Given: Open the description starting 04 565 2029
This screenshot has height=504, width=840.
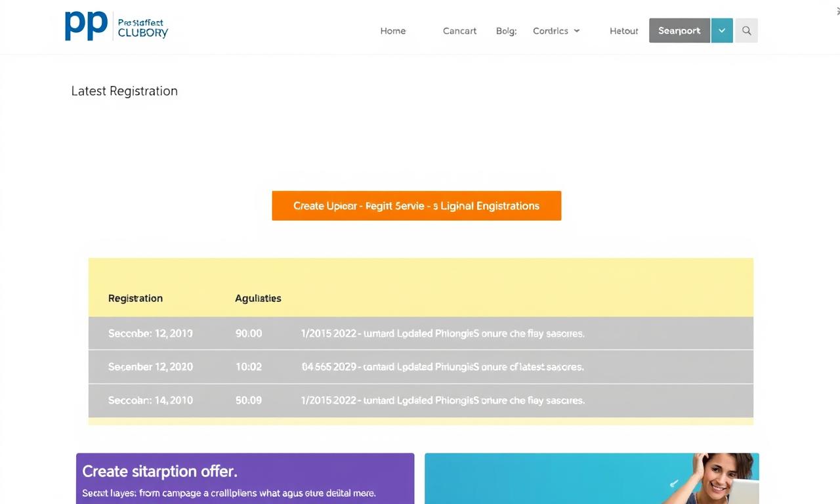Looking at the screenshot, I should [442, 367].
